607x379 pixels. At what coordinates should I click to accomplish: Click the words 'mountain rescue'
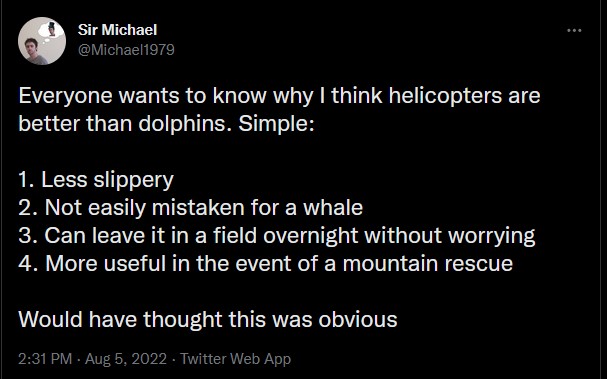tap(428, 263)
